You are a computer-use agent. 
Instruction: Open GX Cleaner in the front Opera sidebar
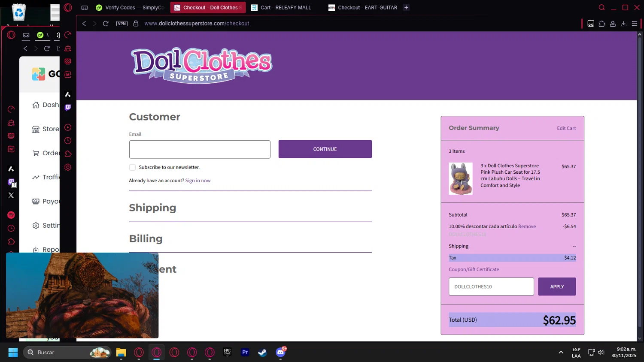pyautogui.click(x=68, y=48)
